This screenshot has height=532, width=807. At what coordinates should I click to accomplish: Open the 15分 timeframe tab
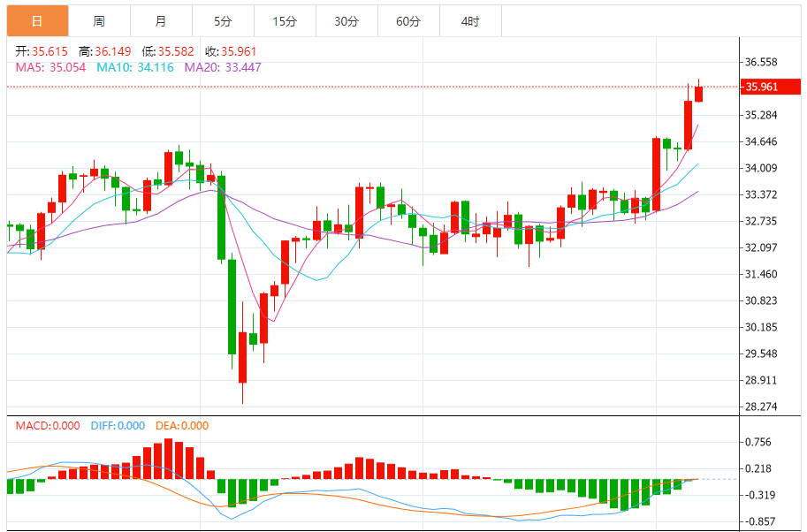(x=285, y=21)
